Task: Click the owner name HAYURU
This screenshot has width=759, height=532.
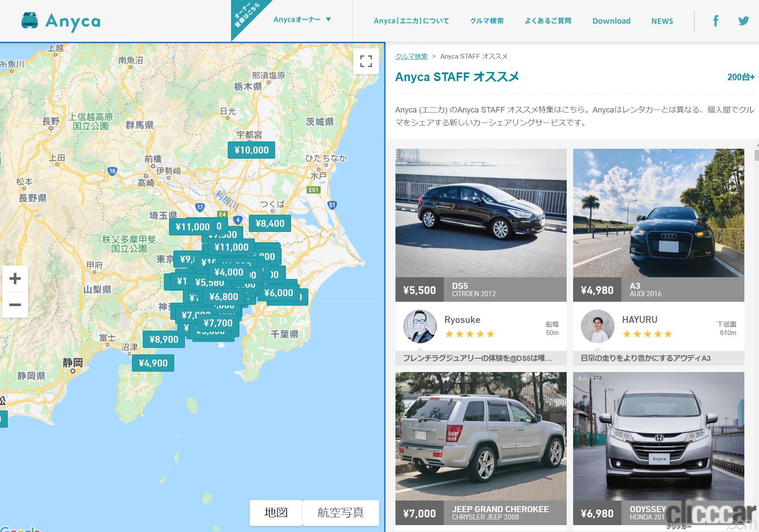Action: pyautogui.click(x=640, y=319)
